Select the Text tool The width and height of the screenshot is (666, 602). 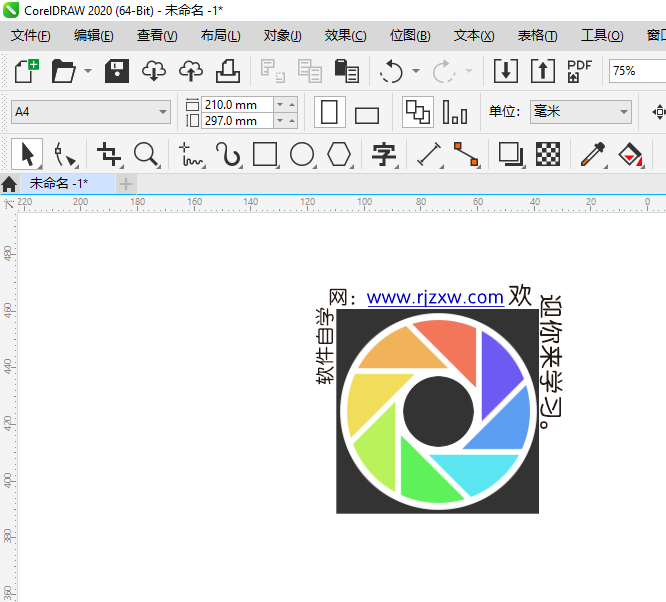(x=384, y=154)
